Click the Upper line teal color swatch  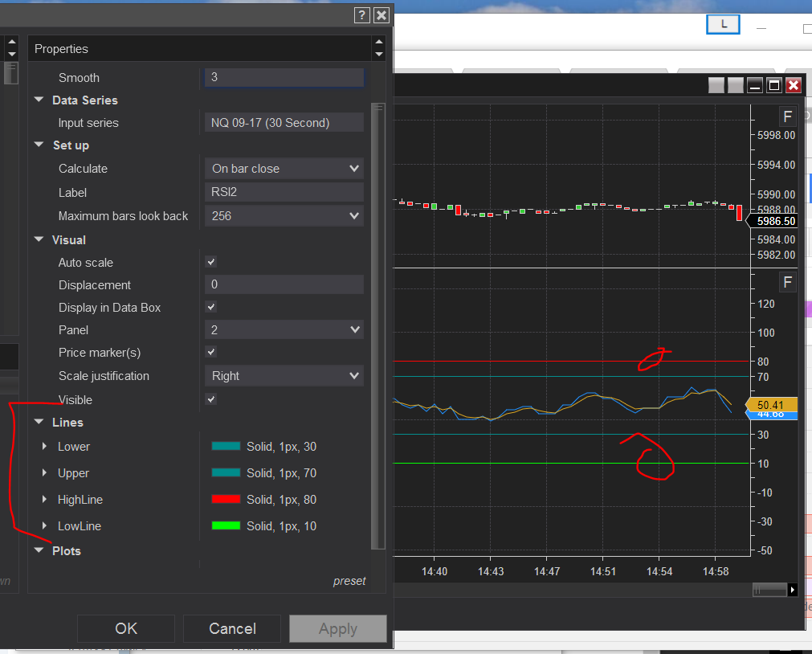point(226,472)
